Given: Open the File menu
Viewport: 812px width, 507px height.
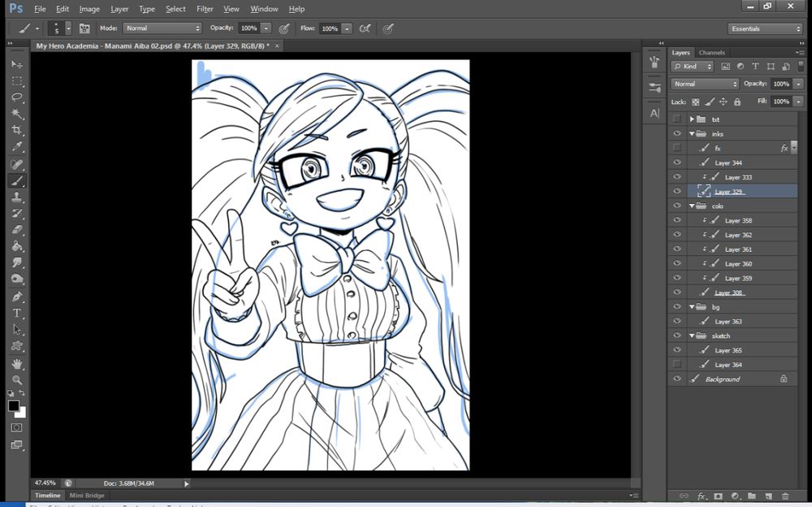Looking at the screenshot, I should click(x=40, y=9).
